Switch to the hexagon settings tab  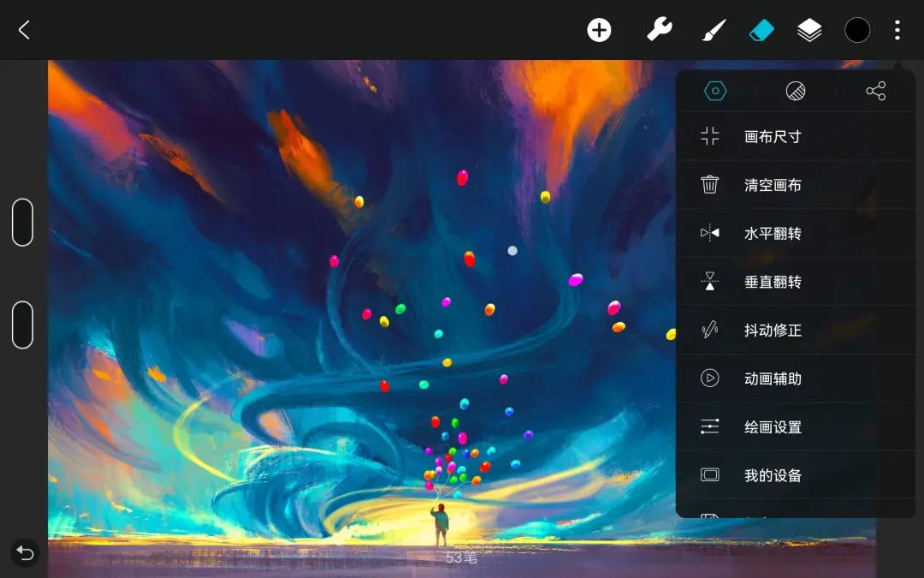pyautogui.click(x=715, y=91)
